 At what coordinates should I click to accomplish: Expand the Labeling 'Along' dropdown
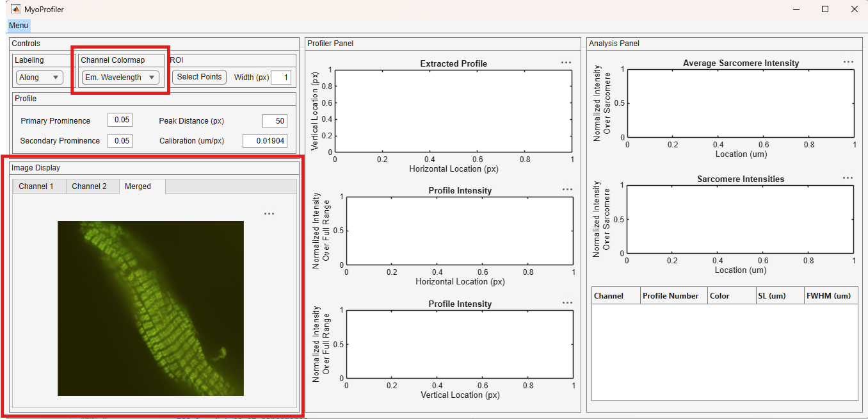[40, 78]
